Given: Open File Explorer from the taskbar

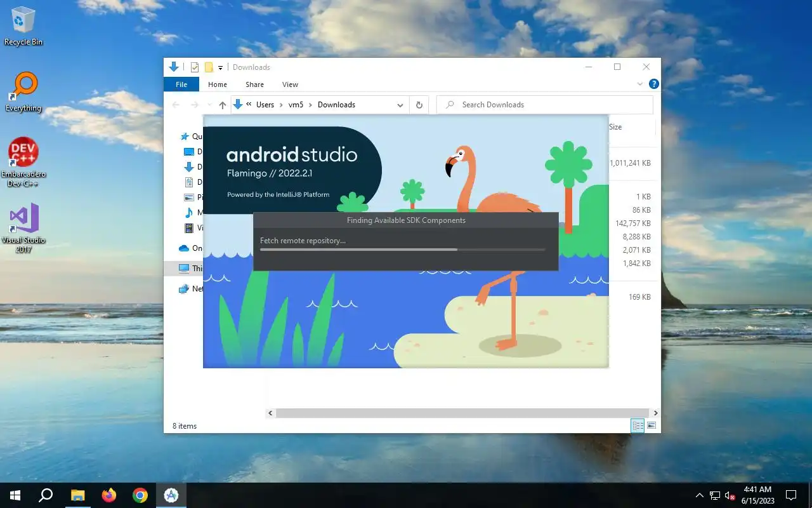Looking at the screenshot, I should [x=77, y=495].
